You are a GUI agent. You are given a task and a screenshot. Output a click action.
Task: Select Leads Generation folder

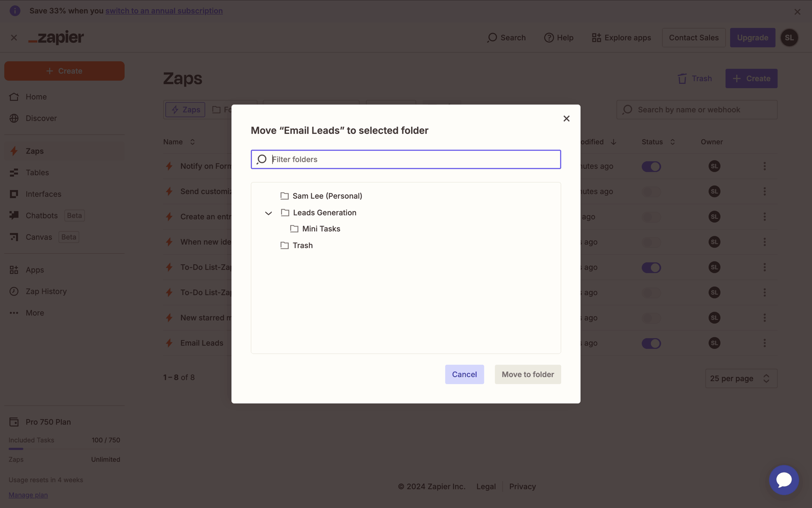[319, 213]
